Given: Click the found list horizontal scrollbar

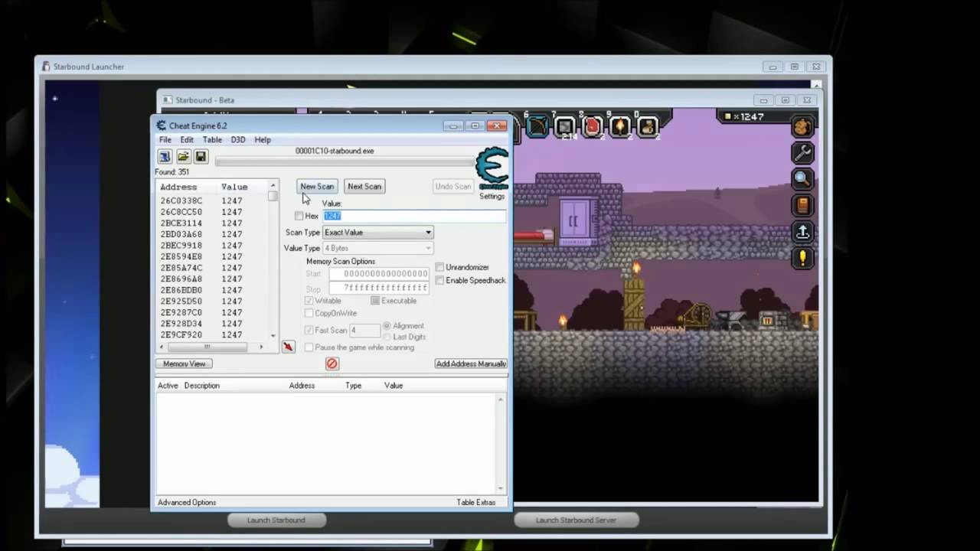Looking at the screenshot, I should point(212,347).
